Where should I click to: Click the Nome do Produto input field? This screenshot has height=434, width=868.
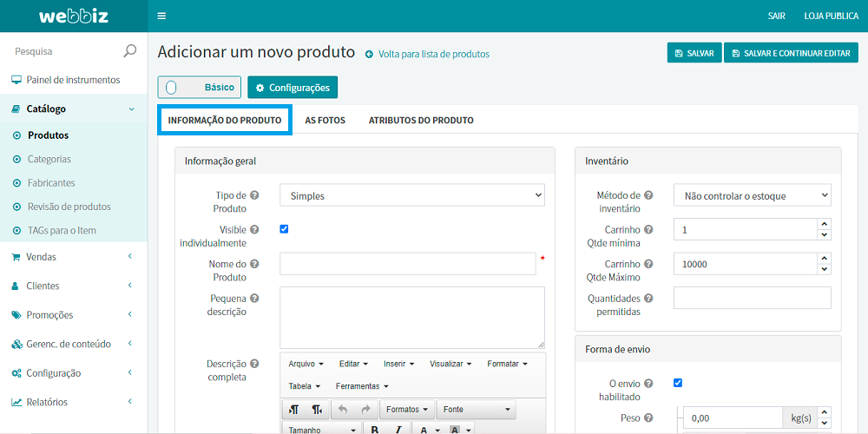(407, 264)
